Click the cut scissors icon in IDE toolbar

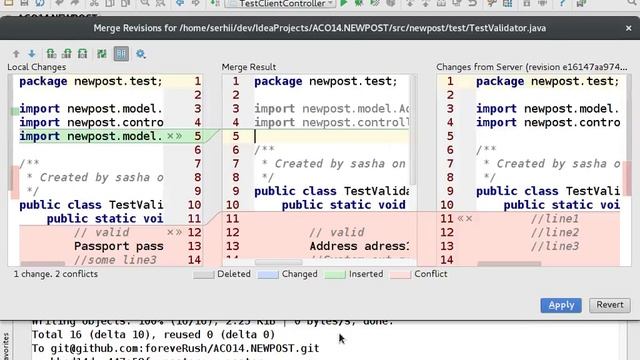(94, 3)
